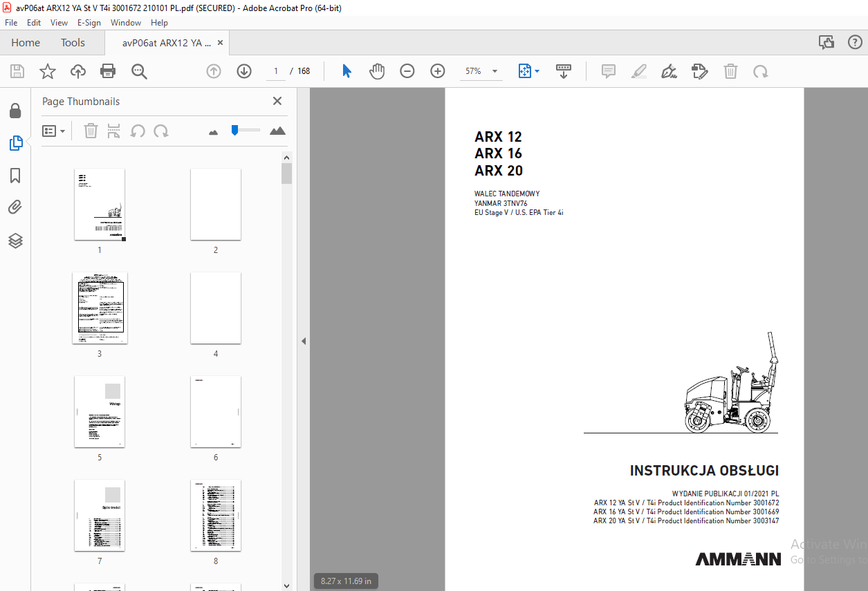Select page 8 thumbnail
Screen dimensions: 868x591
tap(216, 515)
